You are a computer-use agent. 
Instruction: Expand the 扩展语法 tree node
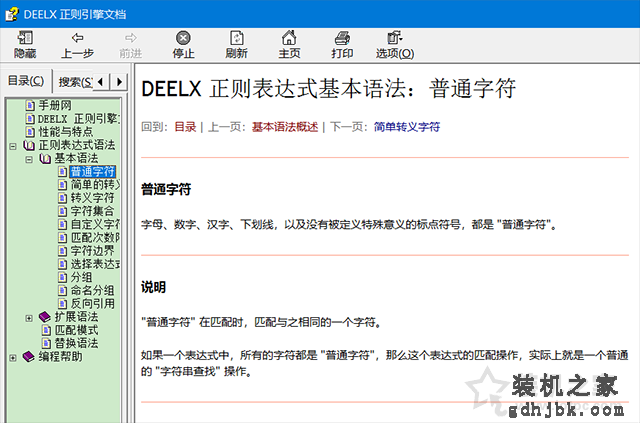click(29, 318)
